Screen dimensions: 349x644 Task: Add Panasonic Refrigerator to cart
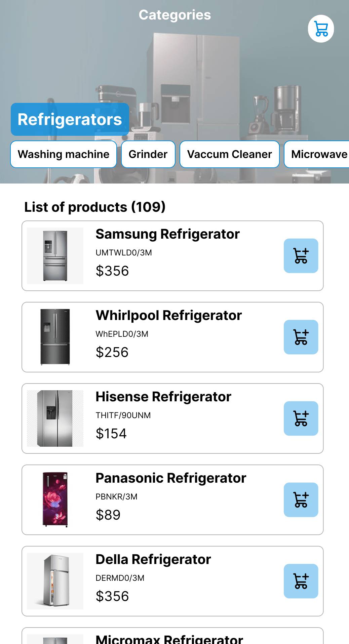[301, 500]
